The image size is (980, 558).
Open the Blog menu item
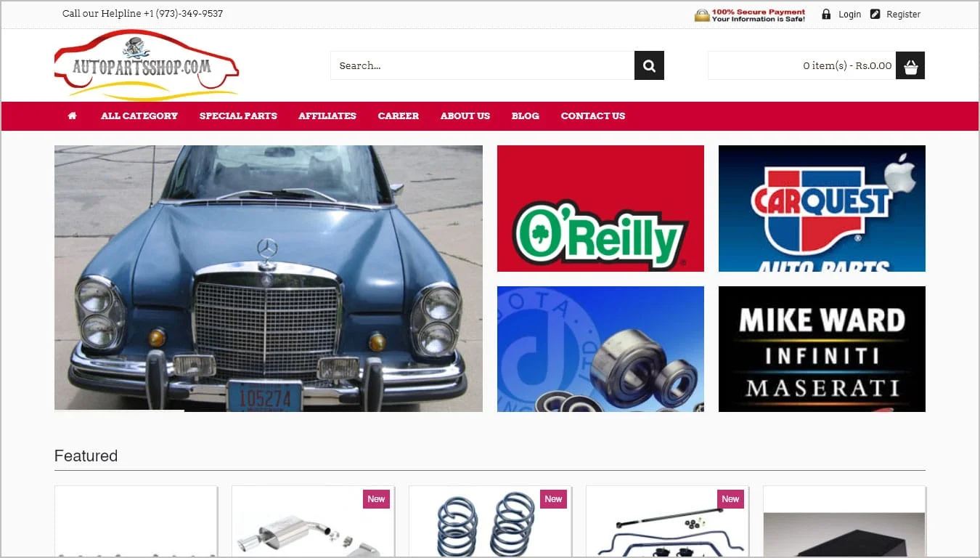pos(526,116)
